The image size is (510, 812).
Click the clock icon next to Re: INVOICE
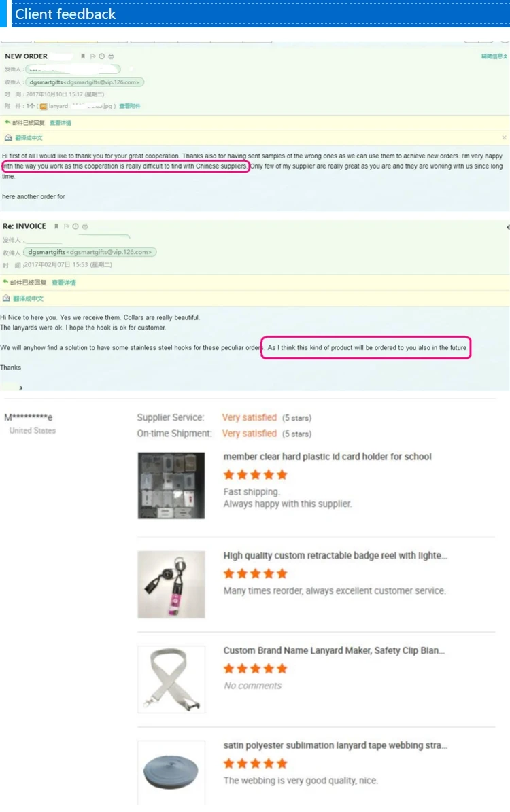75,226
